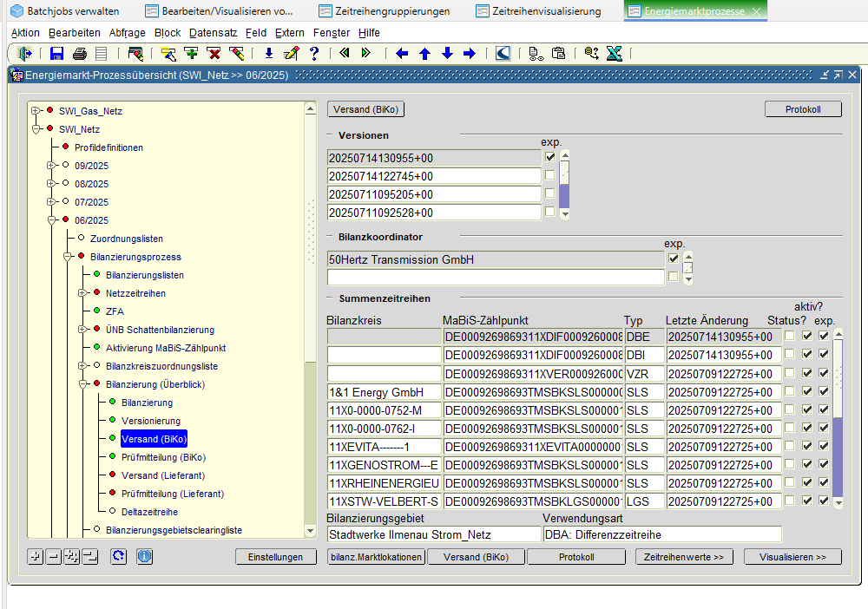Open the Datensatz menu
The image size is (868, 609).
[212, 32]
